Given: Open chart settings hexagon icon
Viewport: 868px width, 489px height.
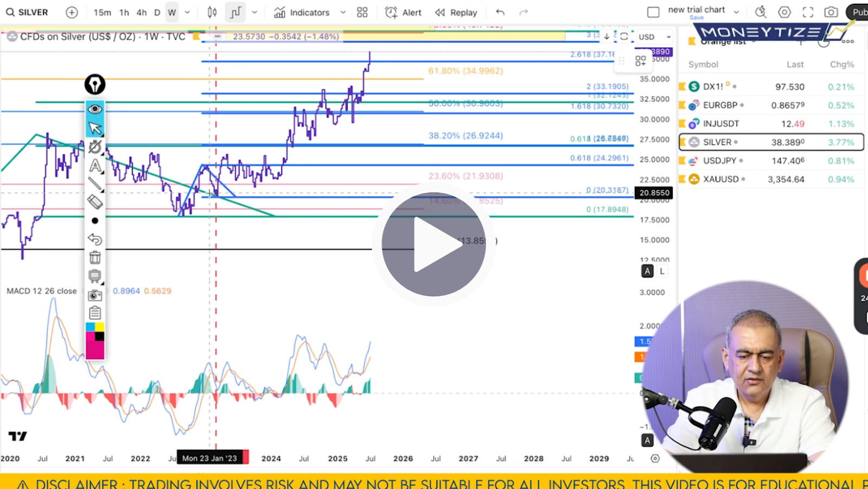Looking at the screenshot, I should [784, 12].
